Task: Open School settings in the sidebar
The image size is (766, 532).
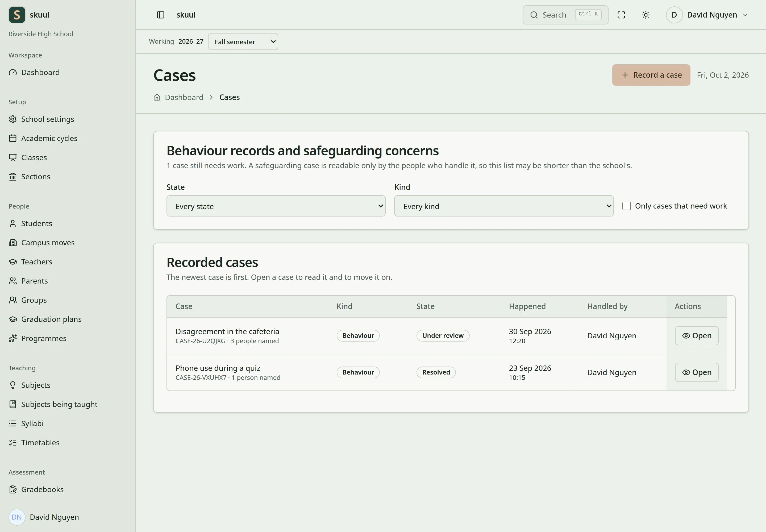Action: click(48, 119)
